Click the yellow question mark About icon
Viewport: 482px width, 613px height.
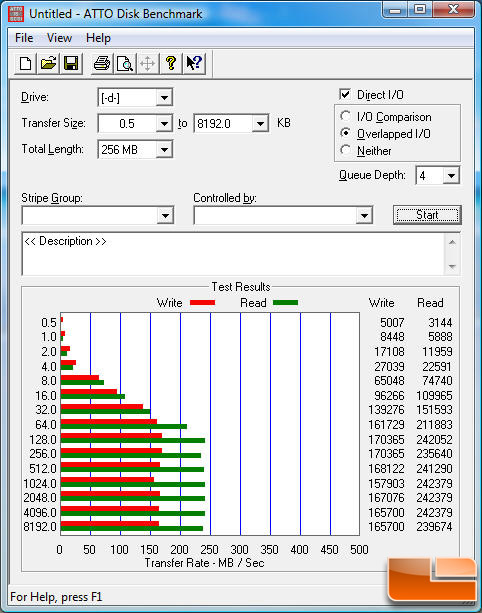pos(170,63)
